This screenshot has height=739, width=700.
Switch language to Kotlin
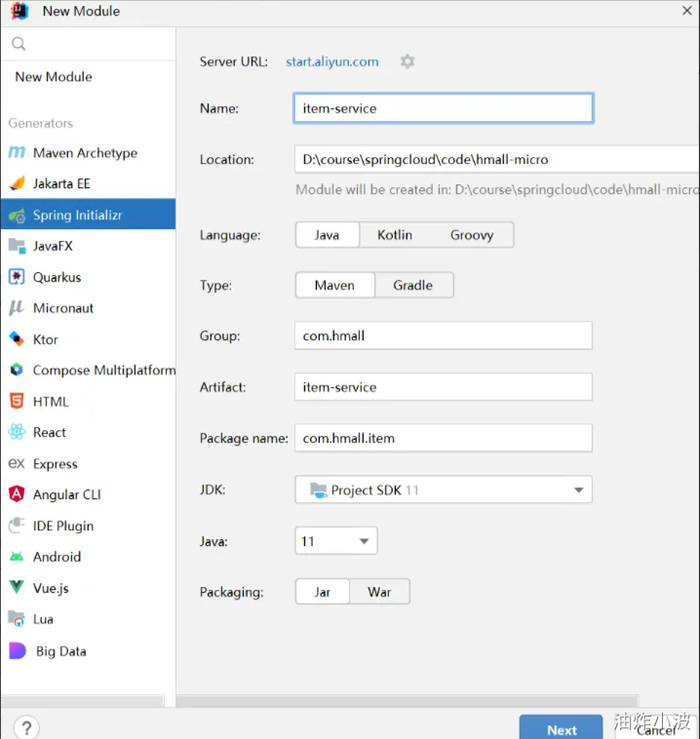395,235
